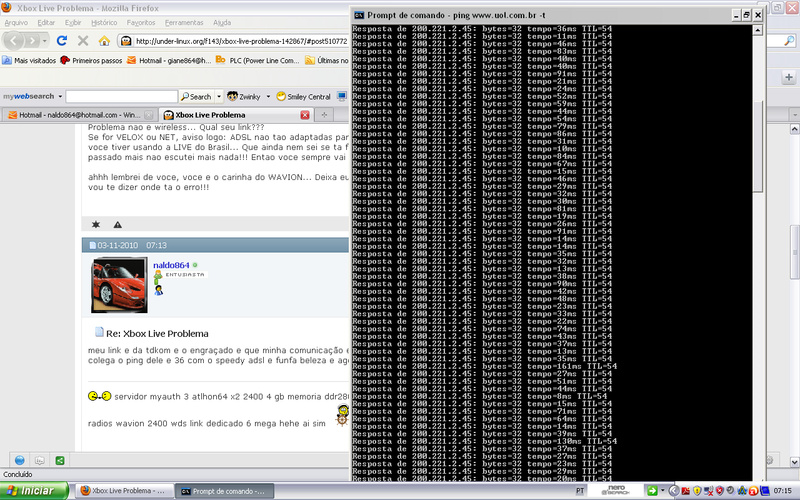Click into the mywebsearch search box
Image resolution: width=800 pixels, height=500 pixels.
tap(121, 96)
